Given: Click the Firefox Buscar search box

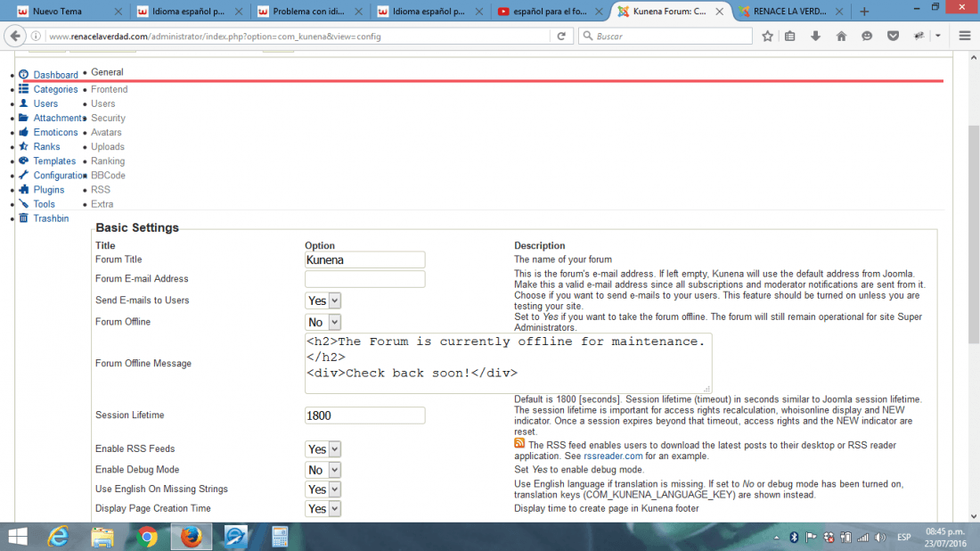Looking at the screenshot, I should point(666,37).
